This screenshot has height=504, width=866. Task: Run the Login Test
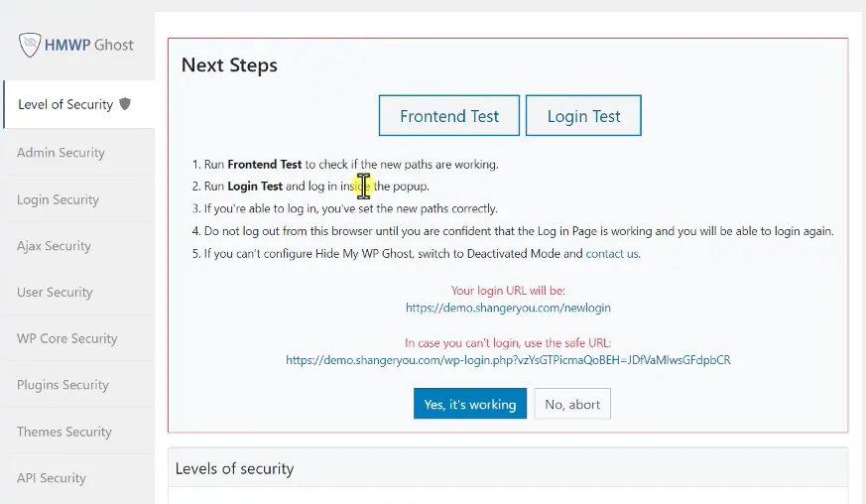tap(583, 115)
